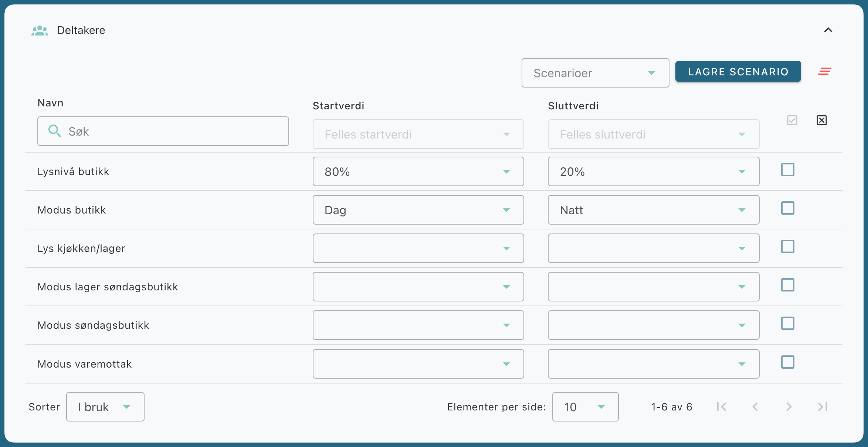Image resolution: width=868 pixels, height=447 pixels.
Task: Click the Deltakere section title
Action: (x=81, y=30)
